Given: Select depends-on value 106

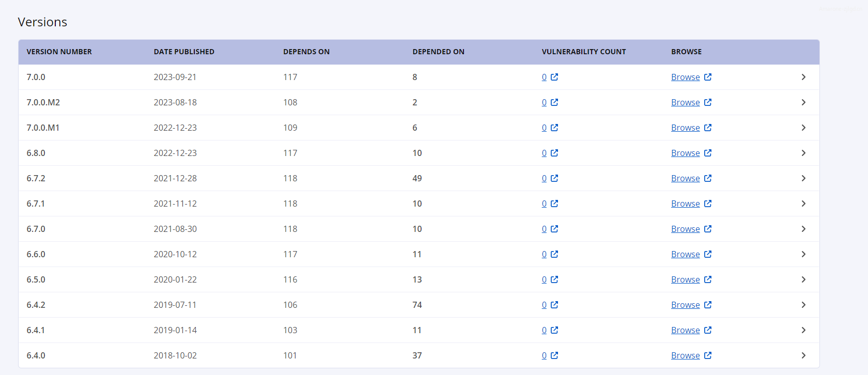Looking at the screenshot, I should [x=290, y=305].
